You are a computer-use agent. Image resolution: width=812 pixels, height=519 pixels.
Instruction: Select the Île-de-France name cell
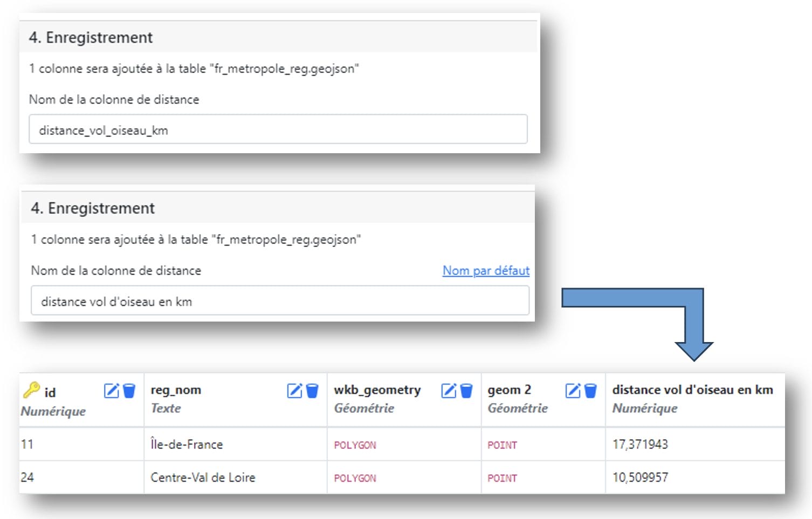pos(187,445)
